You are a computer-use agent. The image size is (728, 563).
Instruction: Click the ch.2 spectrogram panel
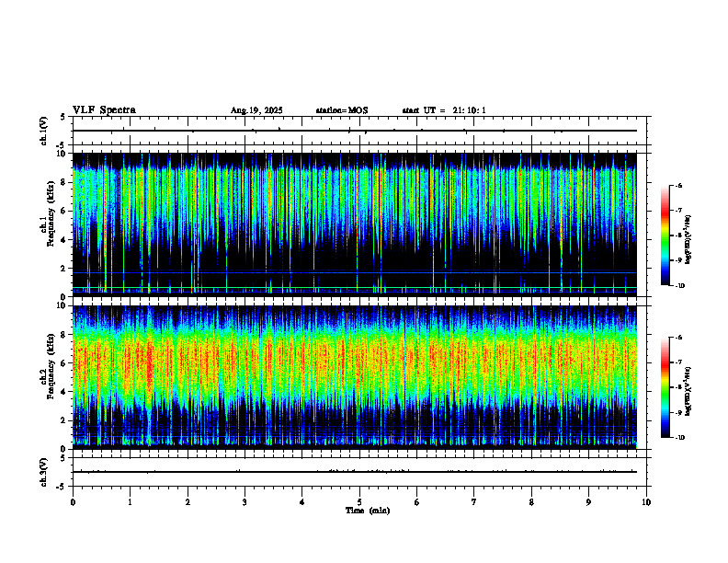pyautogui.click(x=355, y=377)
